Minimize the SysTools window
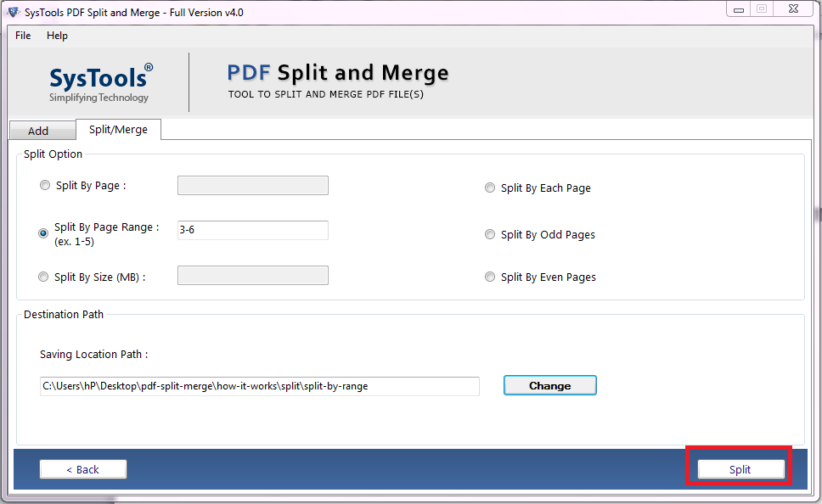The width and height of the screenshot is (822, 504). click(x=739, y=8)
